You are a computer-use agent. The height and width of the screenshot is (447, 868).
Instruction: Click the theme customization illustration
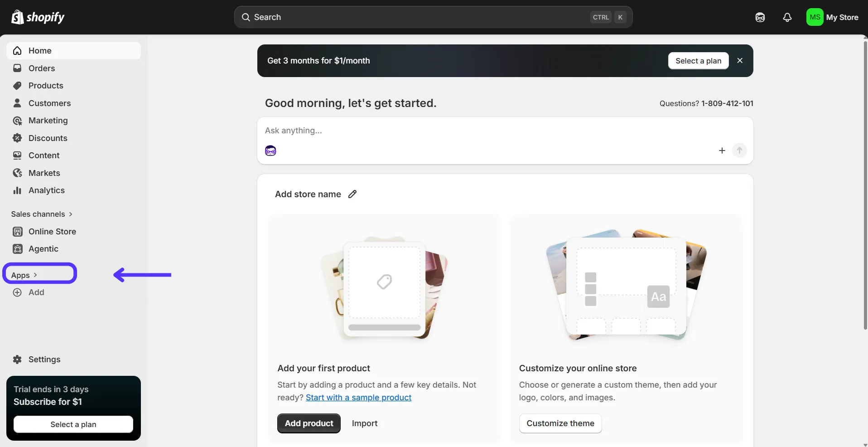[626, 285]
